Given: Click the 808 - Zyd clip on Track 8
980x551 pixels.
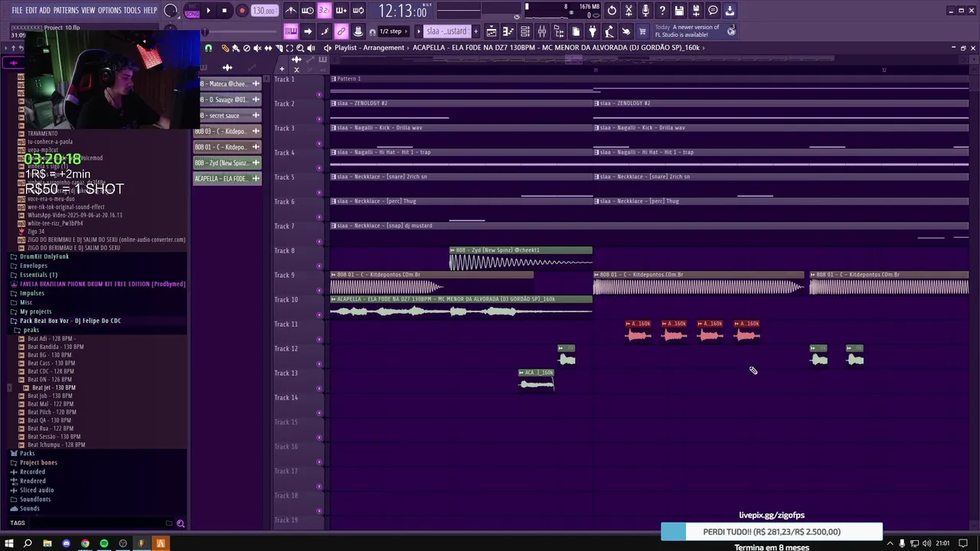Looking at the screenshot, I should (521, 259).
